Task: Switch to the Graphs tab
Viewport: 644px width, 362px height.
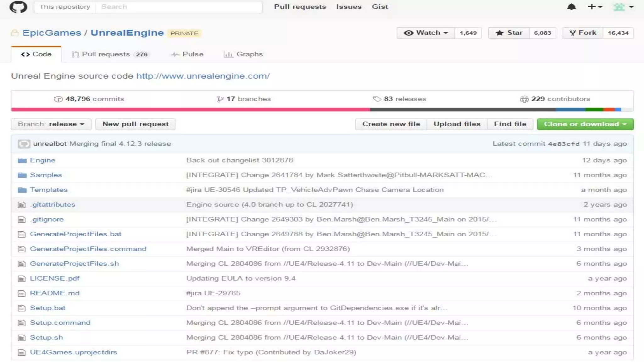Action: (x=243, y=54)
